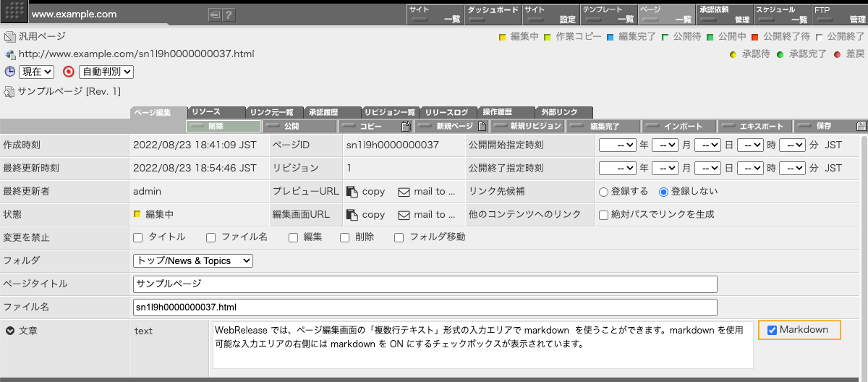Viewport: 868px width, 382px height.
Task: Check the タイトル change-lock checkbox
Action: click(x=138, y=237)
